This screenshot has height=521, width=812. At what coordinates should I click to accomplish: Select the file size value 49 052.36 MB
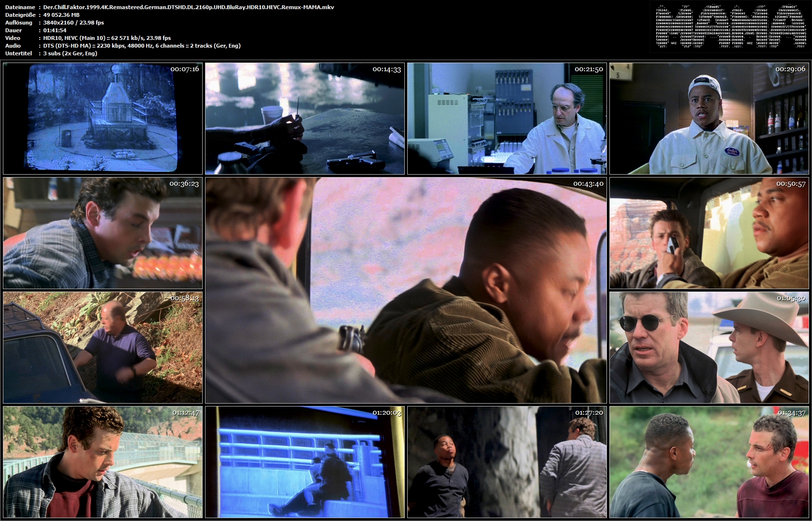point(61,15)
